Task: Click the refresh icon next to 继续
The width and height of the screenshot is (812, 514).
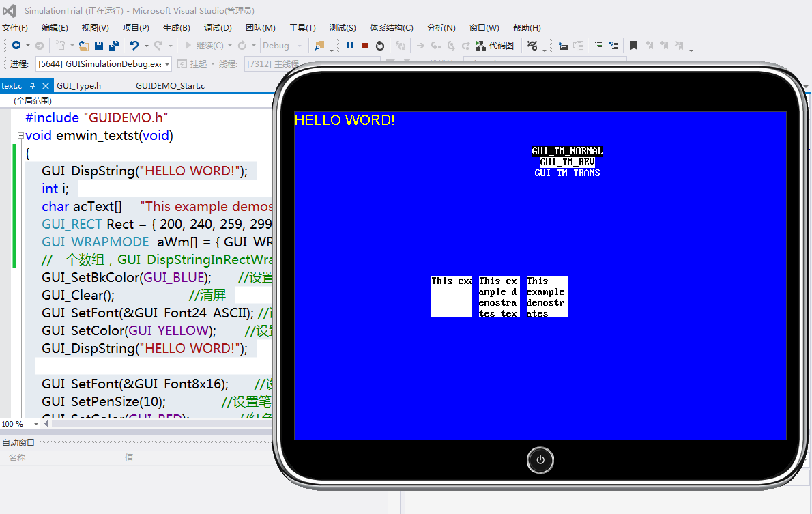Action: click(x=242, y=46)
